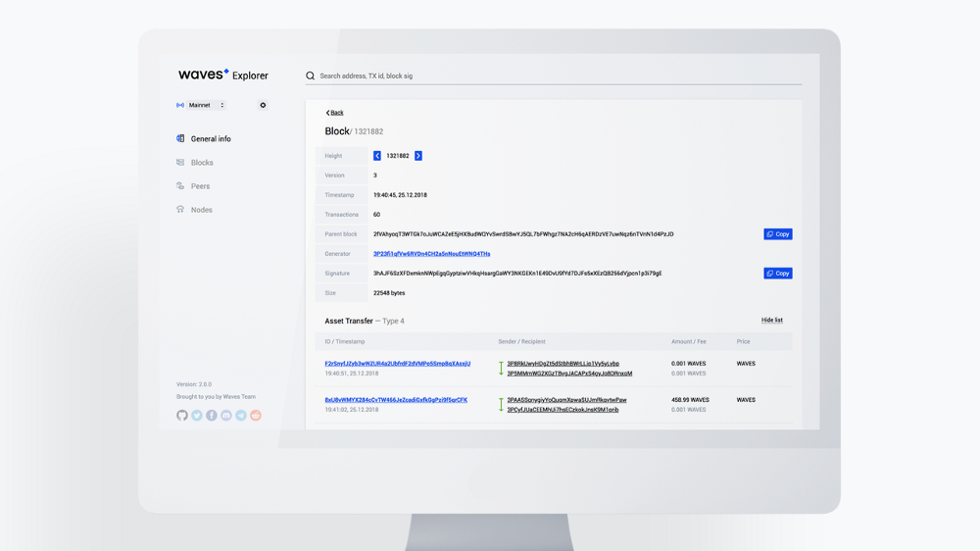Select General info in the sidebar
Screen dimensions: 980x551
(210, 139)
